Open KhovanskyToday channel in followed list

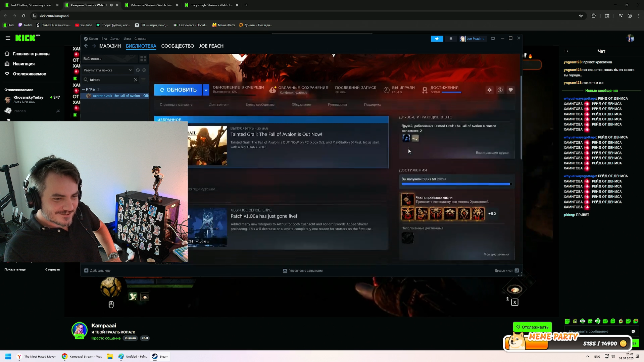[32, 100]
